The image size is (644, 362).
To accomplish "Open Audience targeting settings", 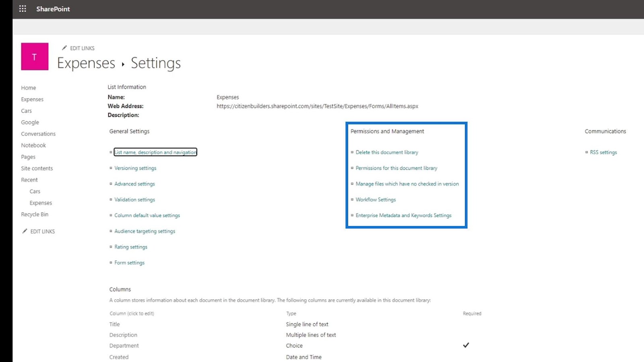I will click(145, 231).
